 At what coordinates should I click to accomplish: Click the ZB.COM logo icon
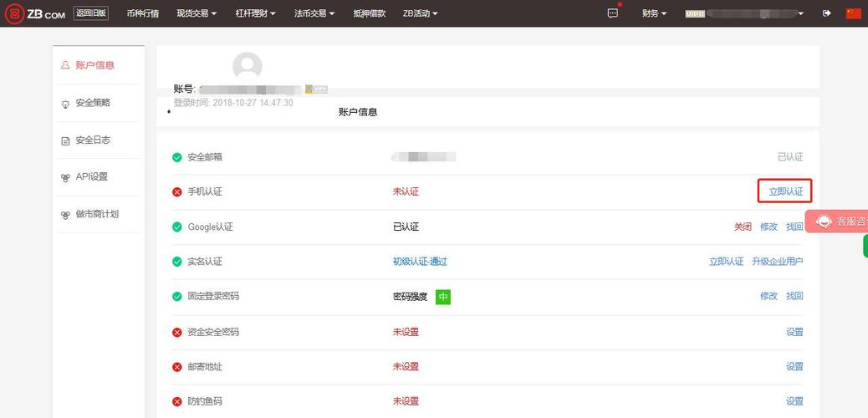tap(14, 13)
